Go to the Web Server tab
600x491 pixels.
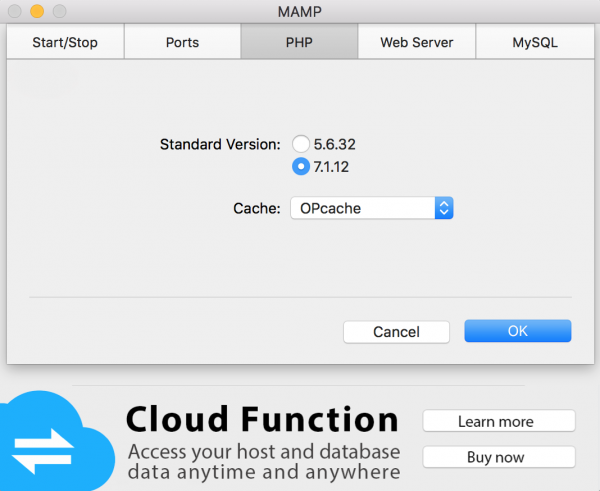tap(417, 42)
